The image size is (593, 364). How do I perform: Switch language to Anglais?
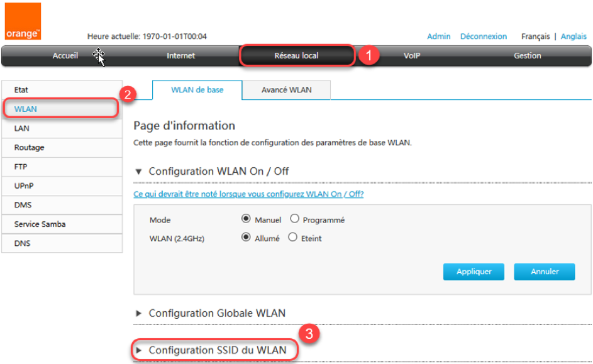tap(574, 36)
